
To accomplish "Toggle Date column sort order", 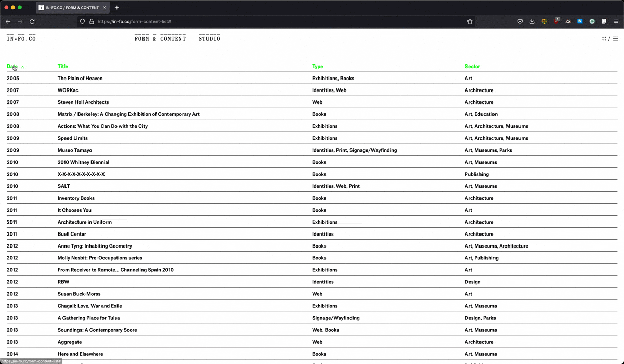I will [12, 67].
